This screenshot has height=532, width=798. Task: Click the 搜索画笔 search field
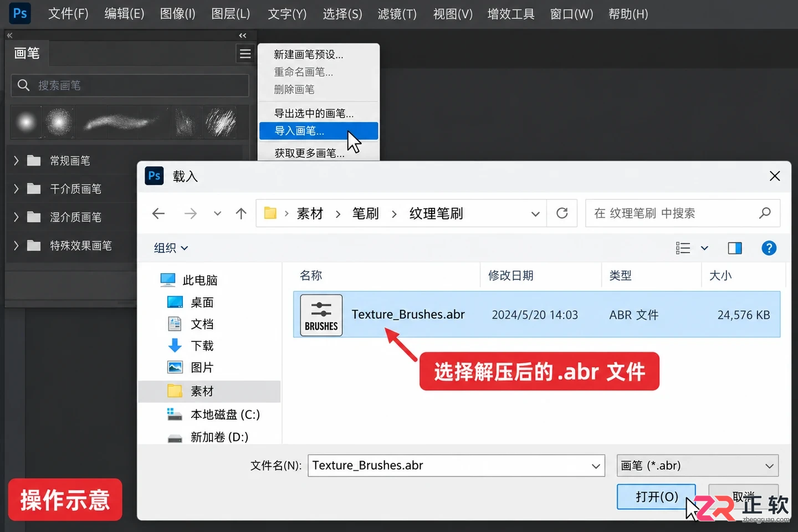[x=130, y=85]
